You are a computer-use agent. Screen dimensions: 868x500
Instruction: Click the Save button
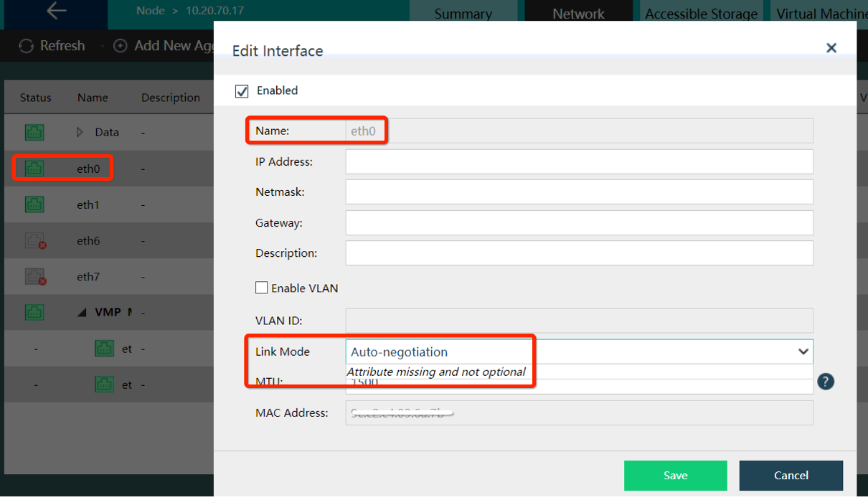(x=676, y=476)
